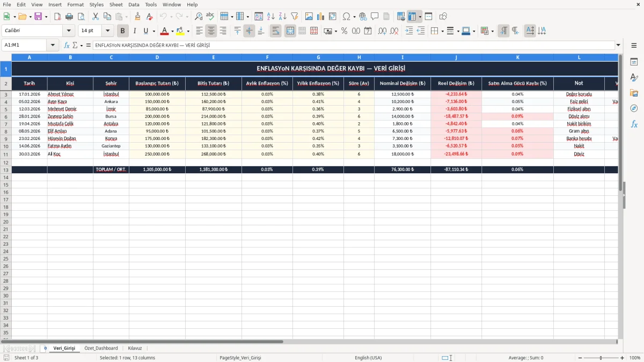Click zoom percentage 100% in status bar
The width and height of the screenshot is (644, 362).
[634, 358]
